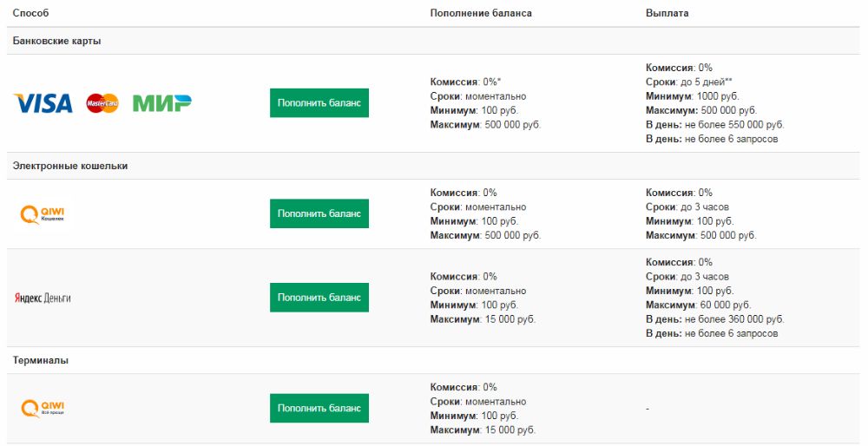Image resolution: width=868 pixels, height=446 pixels.
Task: Click the Яндекс Деньги logo
Action: click(x=43, y=298)
